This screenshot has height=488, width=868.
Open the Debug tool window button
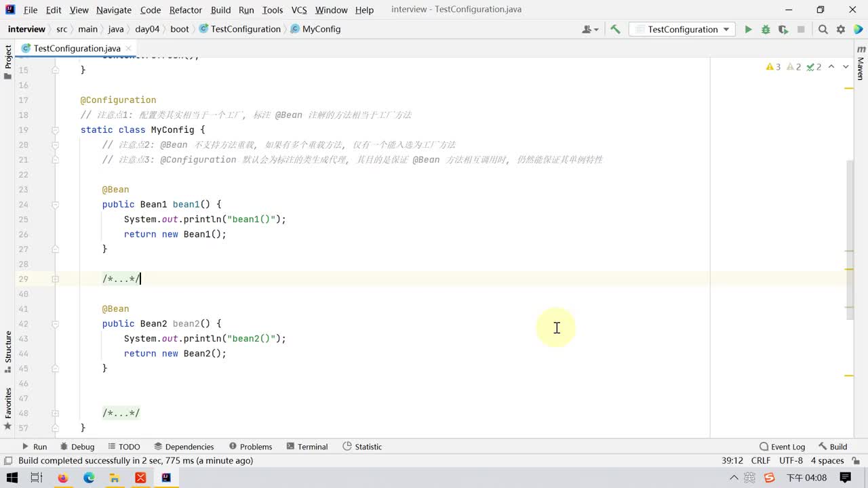[x=77, y=447]
